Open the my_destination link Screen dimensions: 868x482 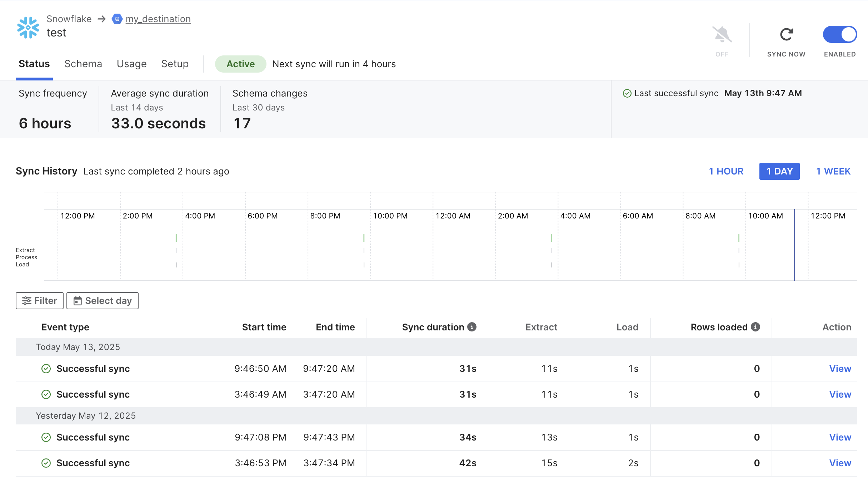pyautogui.click(x=158, y=19)
